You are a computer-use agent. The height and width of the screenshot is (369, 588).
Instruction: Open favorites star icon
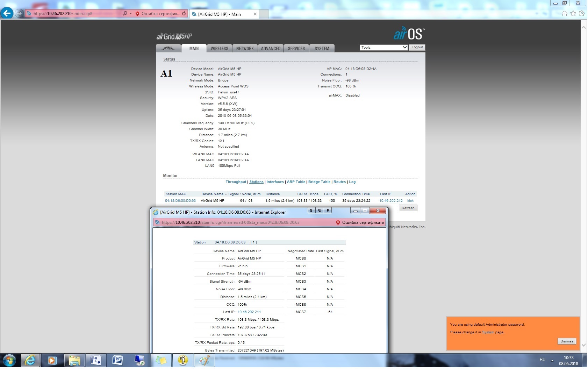pyautogui.click(x=573, y=14)
